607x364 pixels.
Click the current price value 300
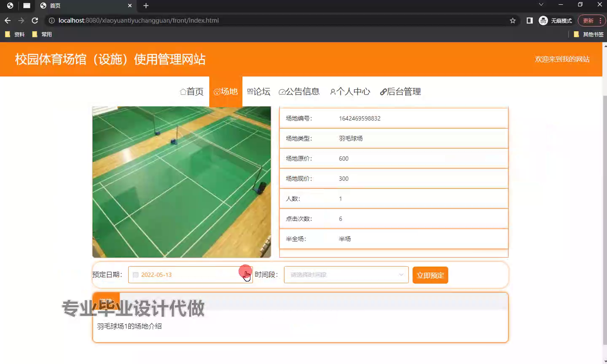tap(344, 179)
